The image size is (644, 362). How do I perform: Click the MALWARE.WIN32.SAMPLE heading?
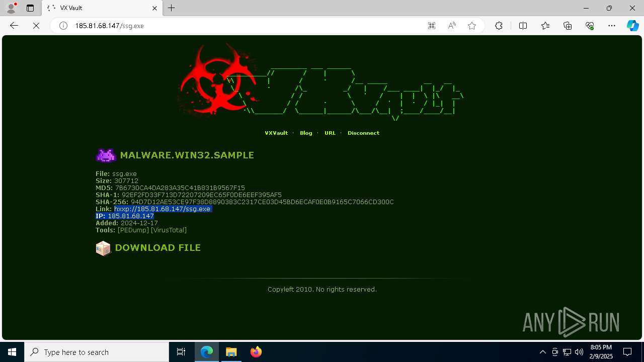tap(187, 155)
